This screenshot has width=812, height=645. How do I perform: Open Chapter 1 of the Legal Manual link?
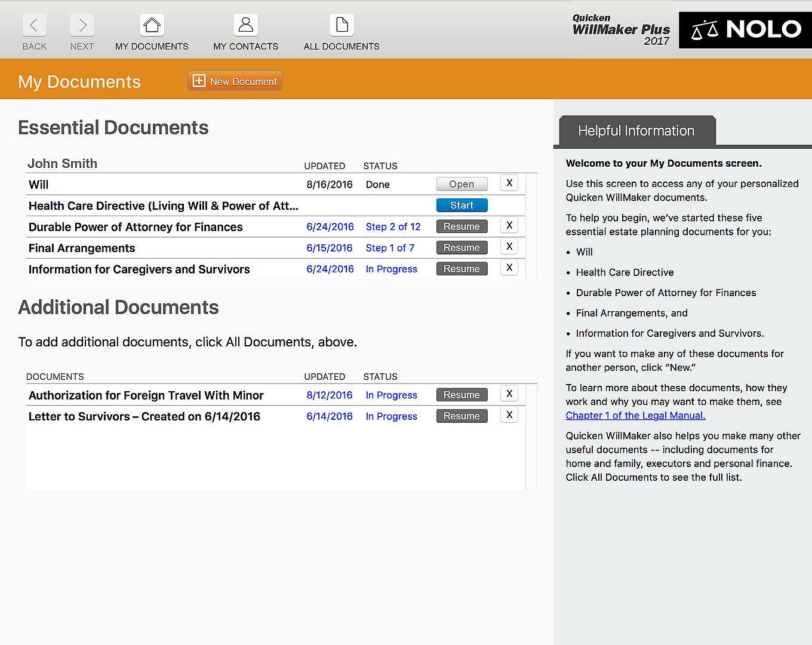(635, 416)
